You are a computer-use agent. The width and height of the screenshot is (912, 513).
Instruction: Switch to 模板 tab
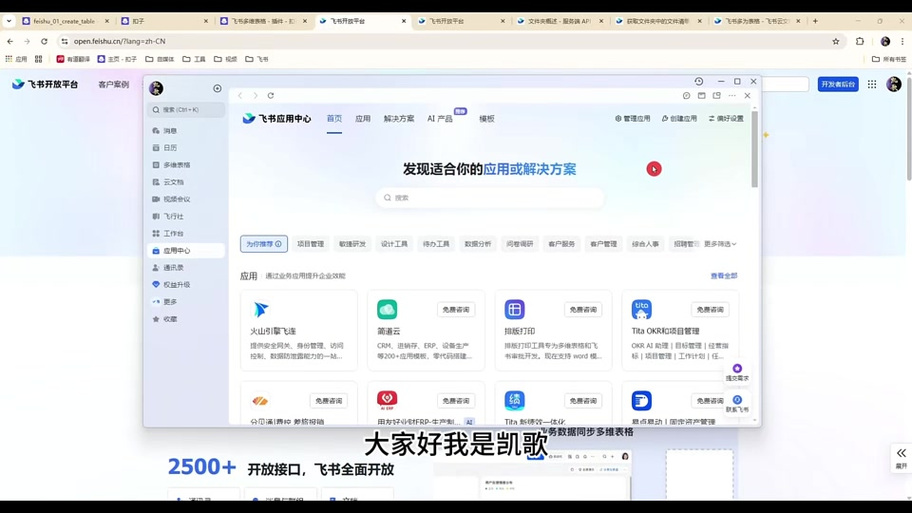click(x=487, y=119)
